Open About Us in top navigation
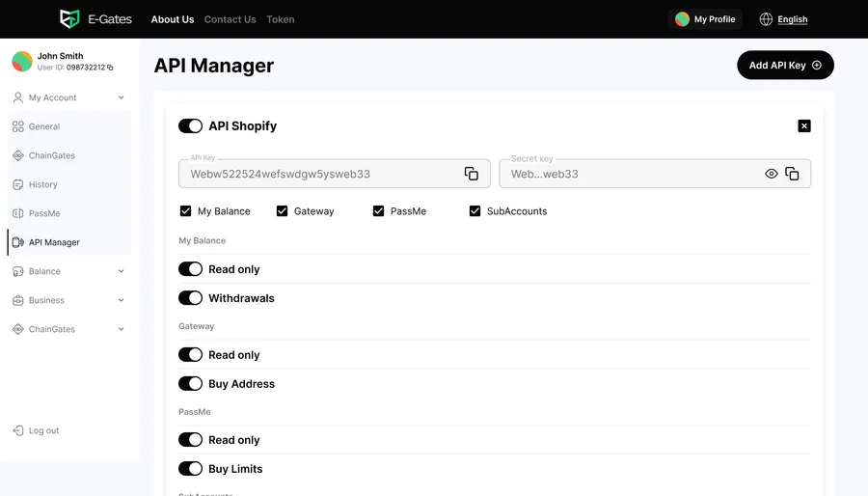This screenshot has height=496, width=868. (x=173, y=19)
